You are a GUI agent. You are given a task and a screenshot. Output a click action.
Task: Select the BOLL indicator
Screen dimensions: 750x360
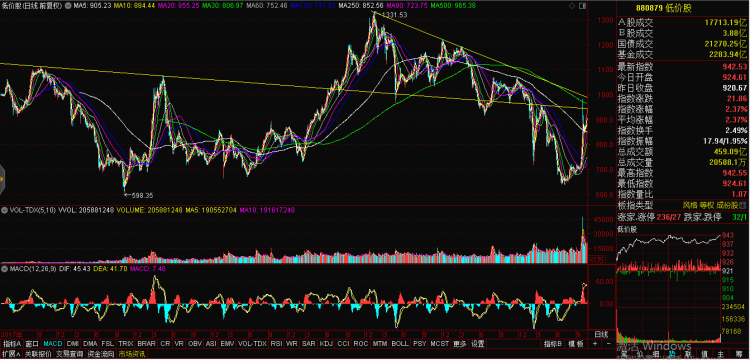[399, 344]
